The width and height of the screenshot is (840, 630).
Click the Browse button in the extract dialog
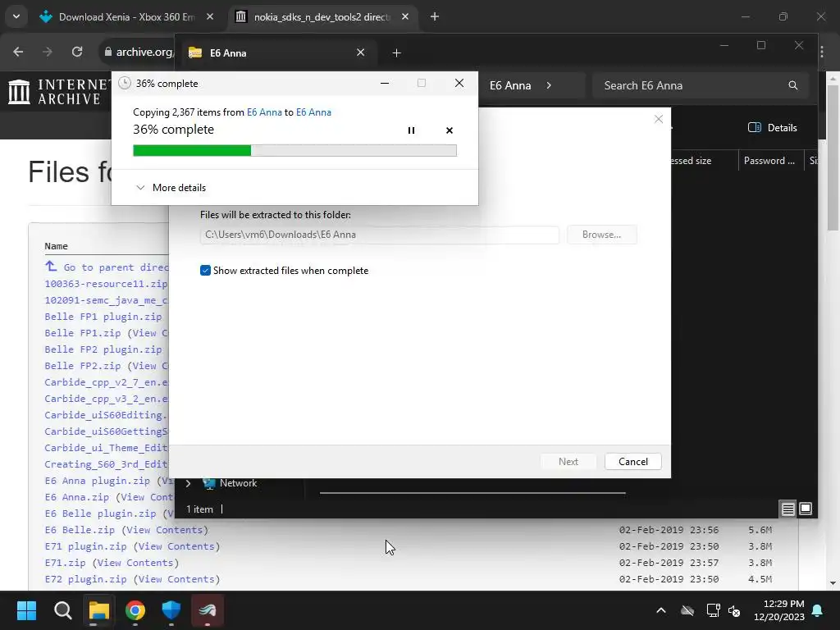[601, 235]
